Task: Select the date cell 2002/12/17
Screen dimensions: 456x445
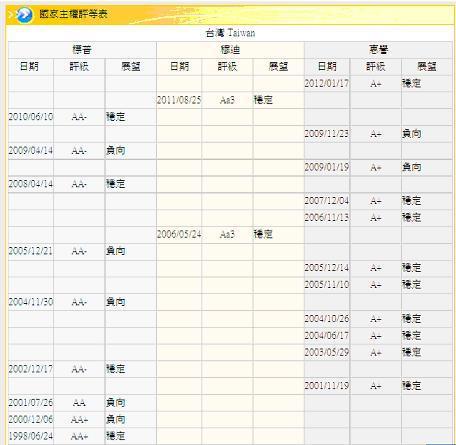Action: 31,369
